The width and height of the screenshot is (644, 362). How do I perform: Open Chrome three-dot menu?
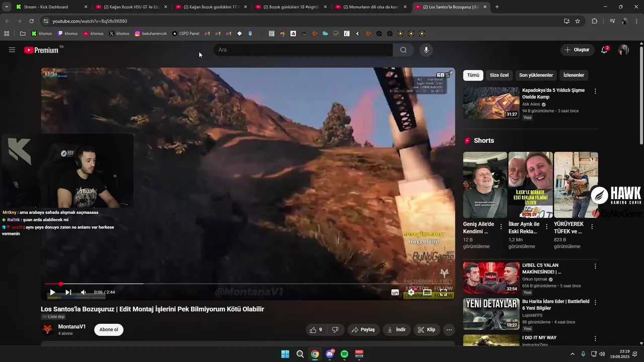click(x=636, y=21)
